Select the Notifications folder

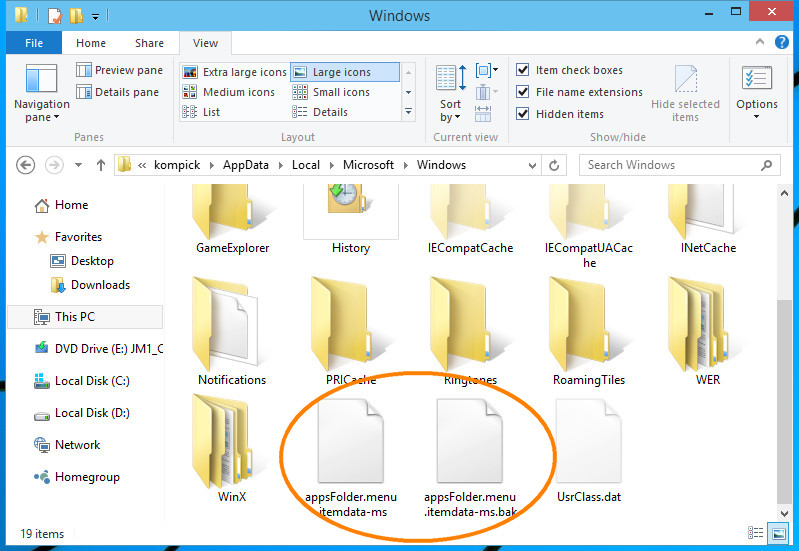tap(232, 331)
